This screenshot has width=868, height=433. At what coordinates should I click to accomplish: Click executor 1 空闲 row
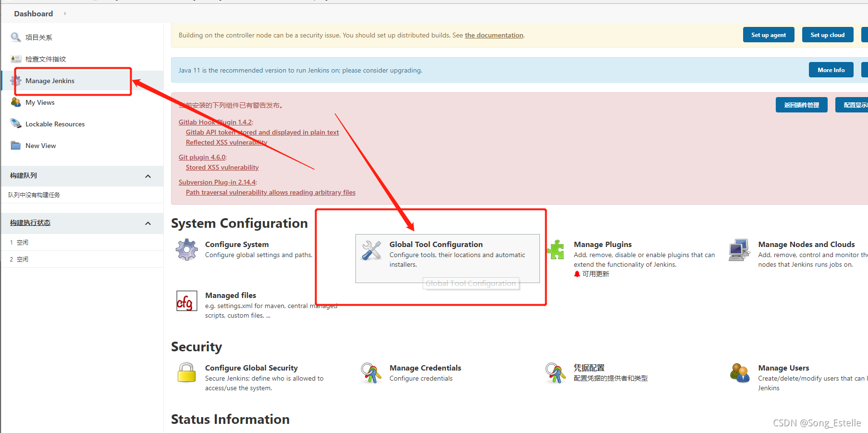pyautogui.click(x=82, y=242)
